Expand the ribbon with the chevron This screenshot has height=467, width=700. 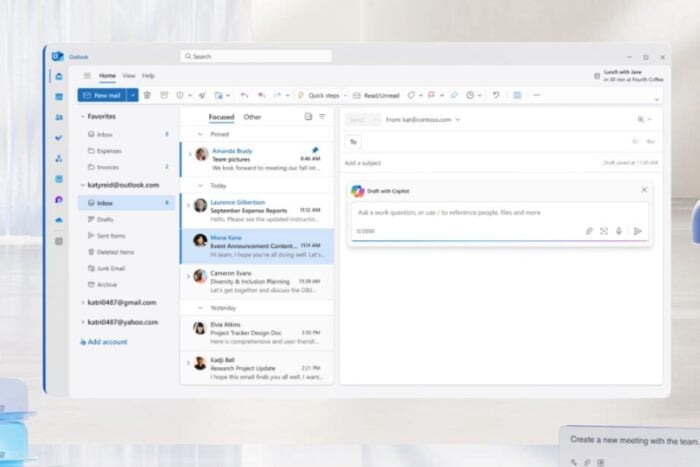click(657, 100)
